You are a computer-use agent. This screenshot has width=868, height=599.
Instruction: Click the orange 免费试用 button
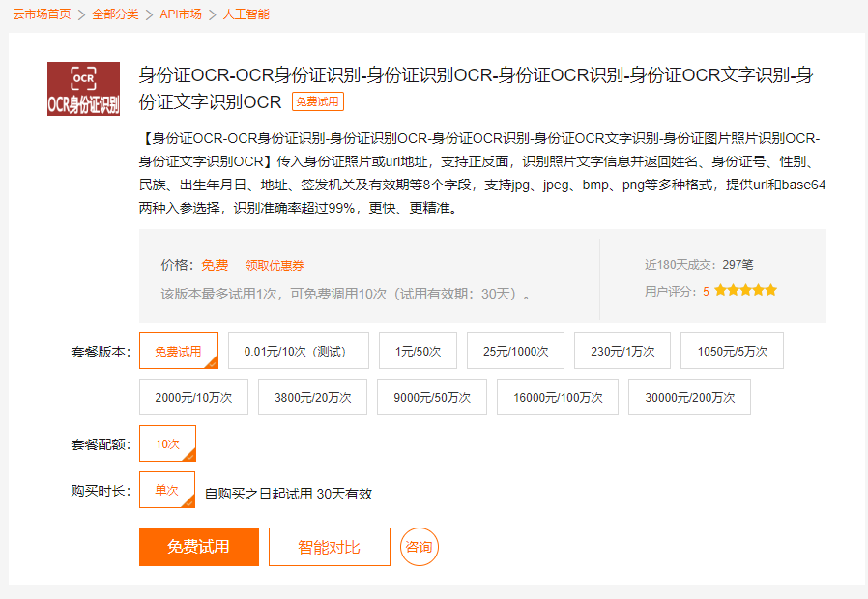coord(199,546)
